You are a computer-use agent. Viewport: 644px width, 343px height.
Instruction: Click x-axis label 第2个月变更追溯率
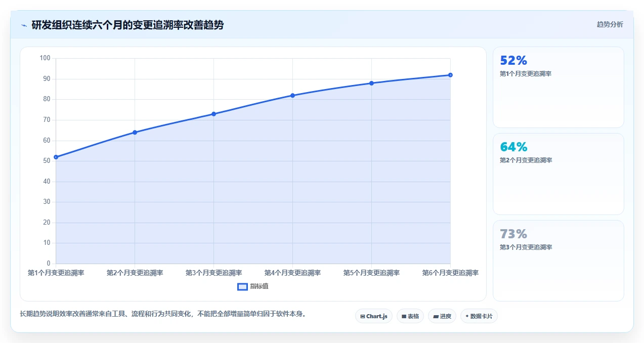pos(135,273)
